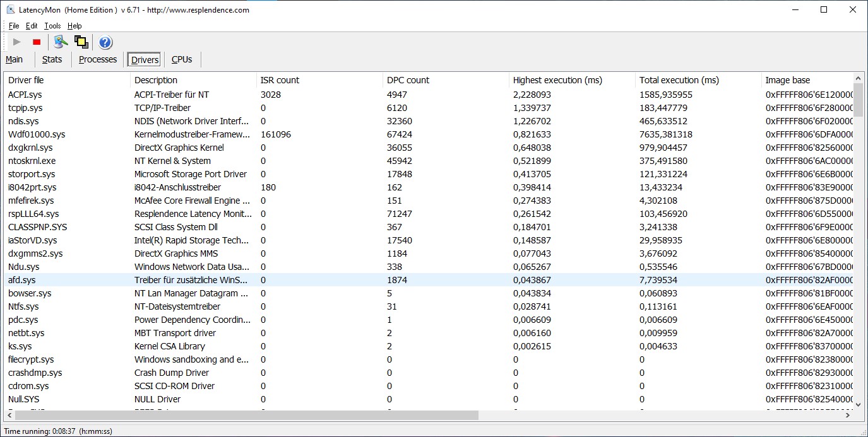
Task: Click the LatencyMon app icon in title bar
Action: tap(11, 10)
